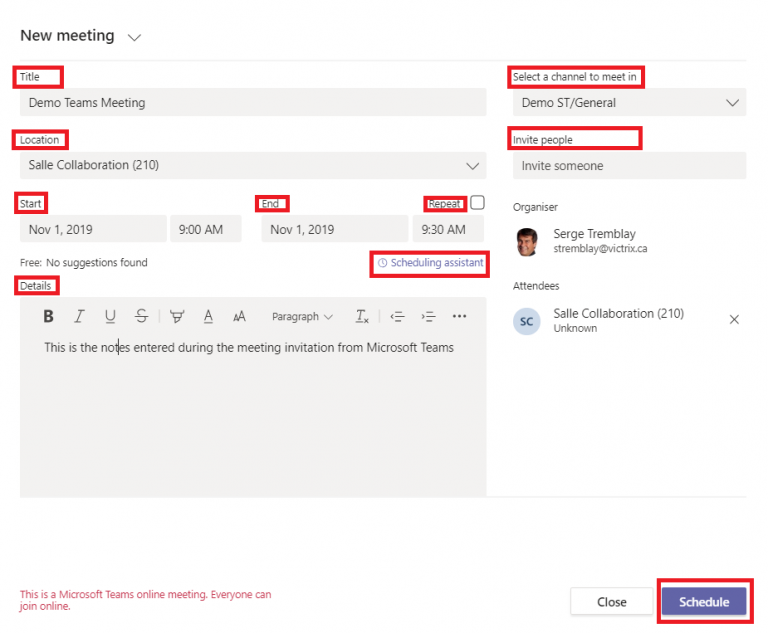Open the Location dropdown for Salle Collaboration
The width and height of the screenshot is (768, 633).
(x=253, y=166)
